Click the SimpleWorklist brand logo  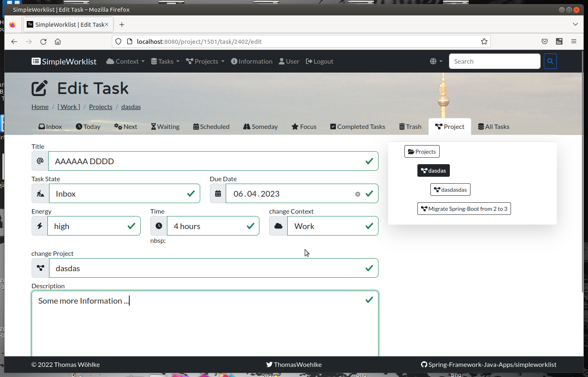tap(64, 62)
